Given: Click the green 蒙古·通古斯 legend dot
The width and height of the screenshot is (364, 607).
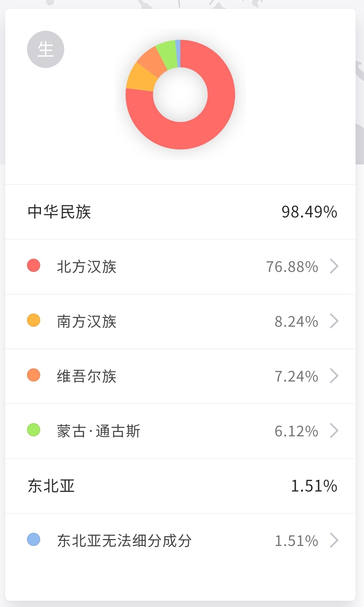Looking at the screenshot, I should point(34,430).
